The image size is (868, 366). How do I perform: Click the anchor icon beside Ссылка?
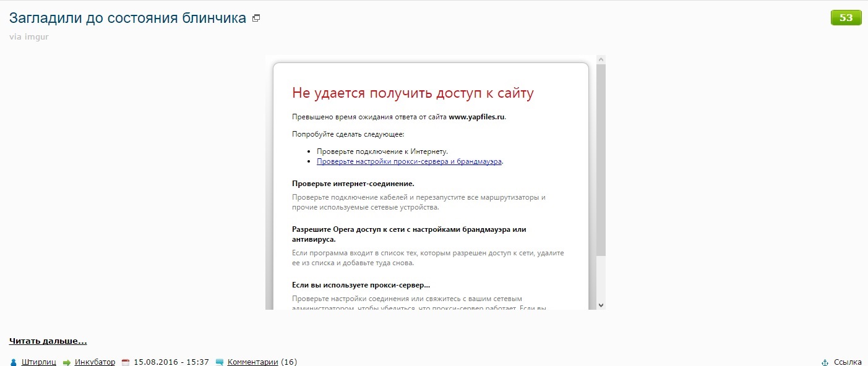coord(824,362)
